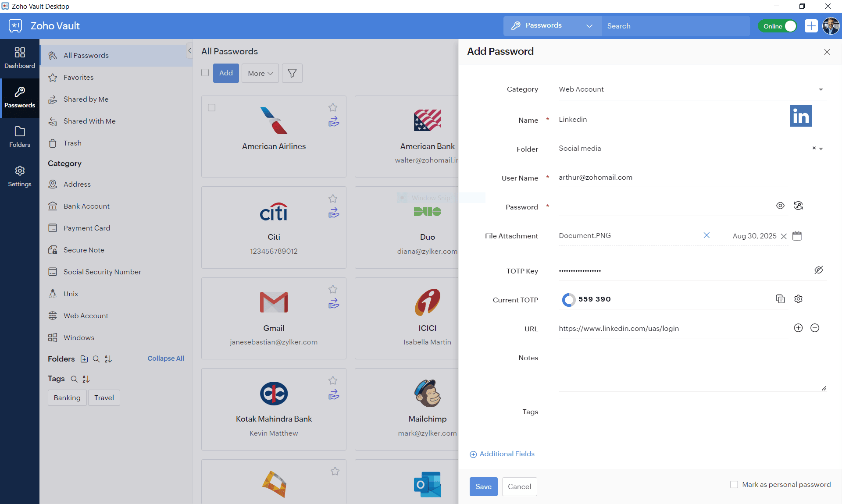Click the Zoho Vault logo icon
Viewport: 842px width, 504px height.
pos(15,26)
